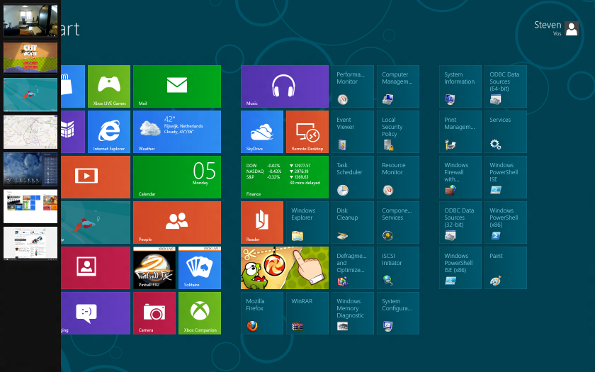The width and height of the screenshot is (595, 372).
Task: Open Event Viewer tile
Action: pyautogui.click(x=353, y=132)
